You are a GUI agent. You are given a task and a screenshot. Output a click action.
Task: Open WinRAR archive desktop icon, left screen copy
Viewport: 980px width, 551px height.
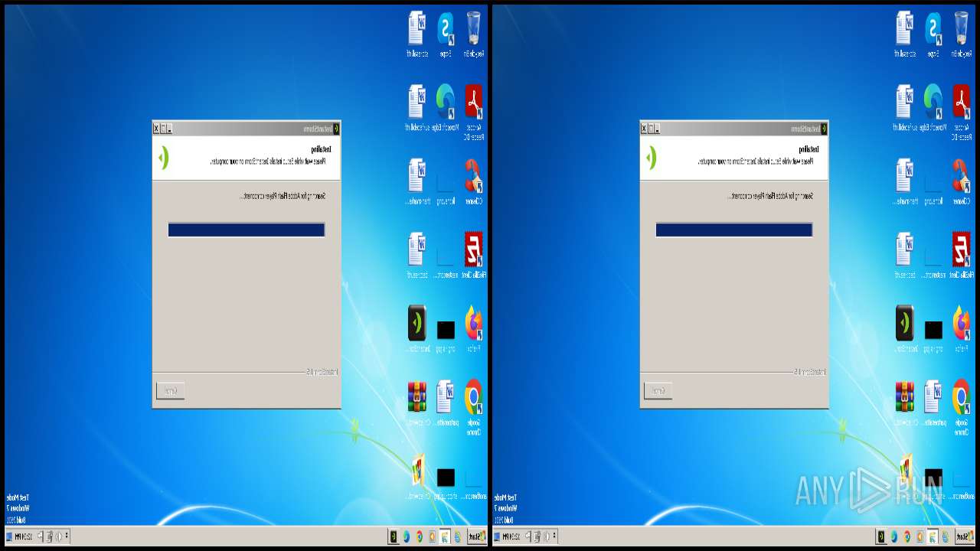coord(417,403)
